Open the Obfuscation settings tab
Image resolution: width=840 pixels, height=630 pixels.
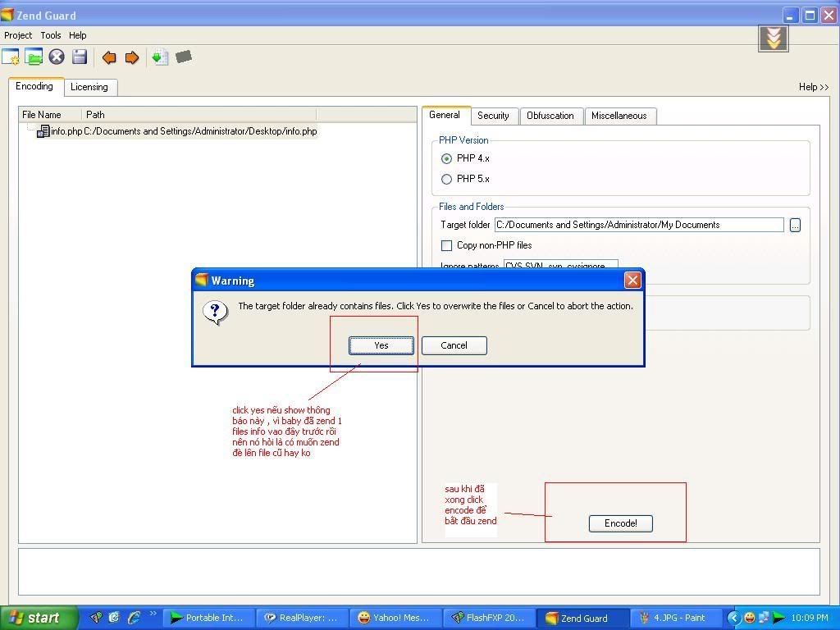coord(550,116)
